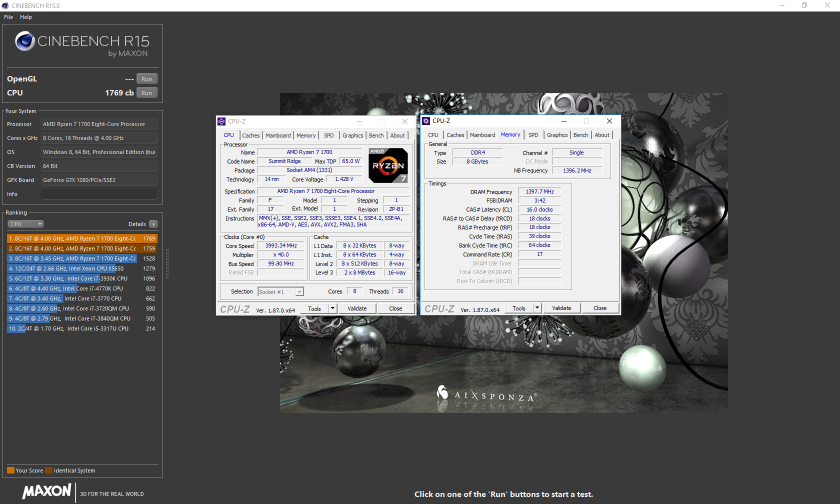Screen dimensions: 840x504
Task: Run the CPU benchmark
Action: tap(147, 93)
